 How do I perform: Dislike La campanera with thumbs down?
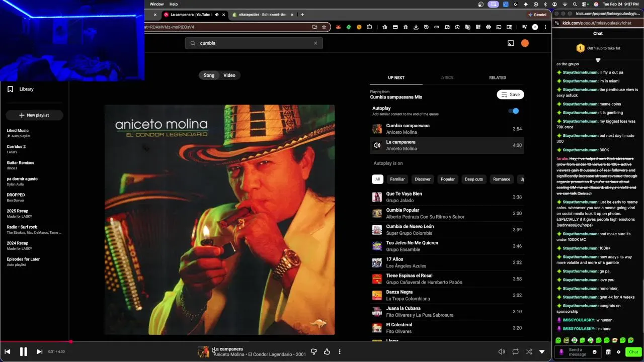pyautogui.click(x=313, y=351)
